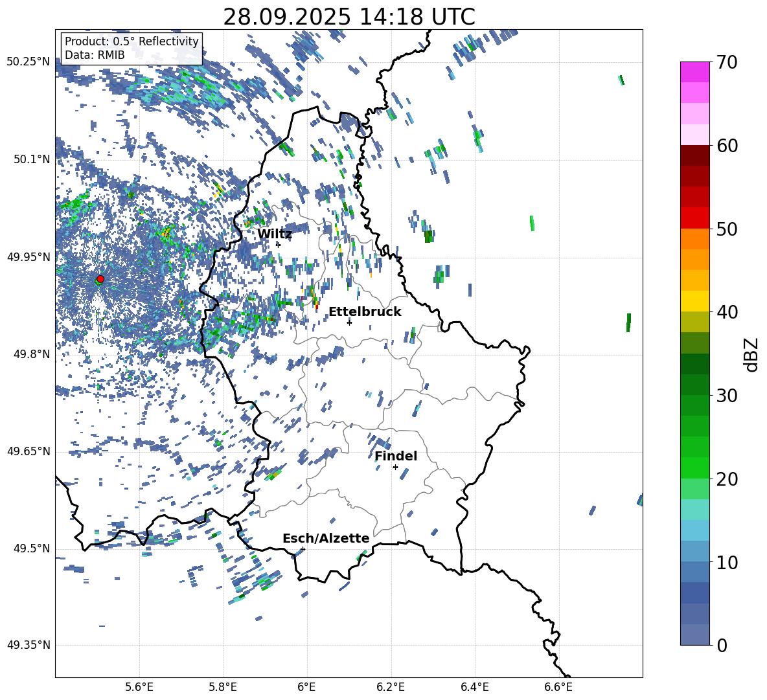The height and width of the screenshot is (700, 767).
Task: Click the 49.35°N latitude label
Action: (29, 645)
